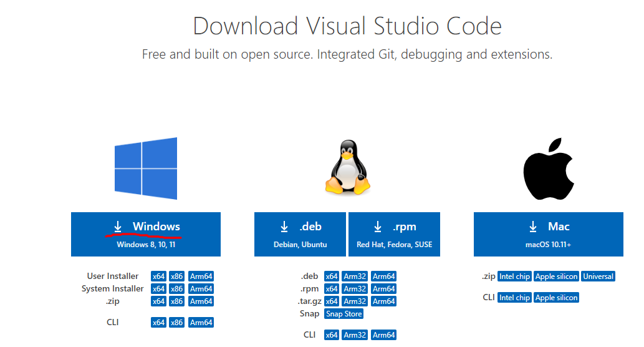Get the Windows .zip x64 build
The height and width of the screenshot is (347, 644).
158,301
